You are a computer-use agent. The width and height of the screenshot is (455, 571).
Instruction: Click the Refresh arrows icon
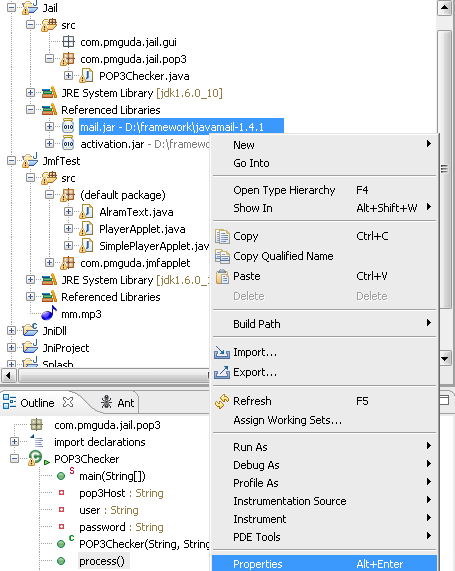(222, 401)
